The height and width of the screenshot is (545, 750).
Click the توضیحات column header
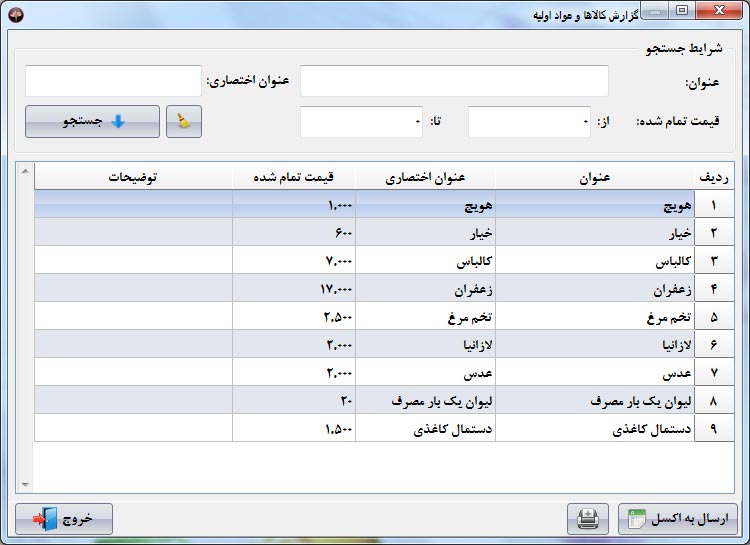click(x=133, y=178)
